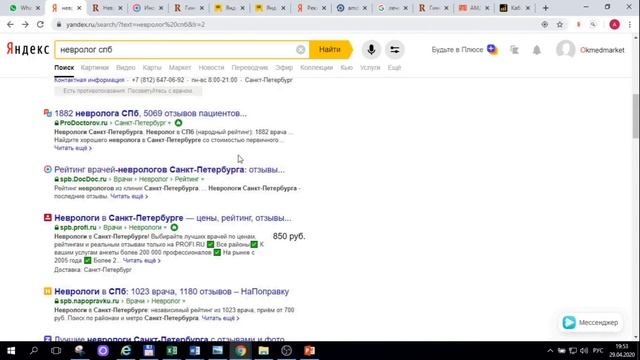This screenshot has width=640, height=360.
Task: Switch to Карты tab
Action: pos(152,68)
